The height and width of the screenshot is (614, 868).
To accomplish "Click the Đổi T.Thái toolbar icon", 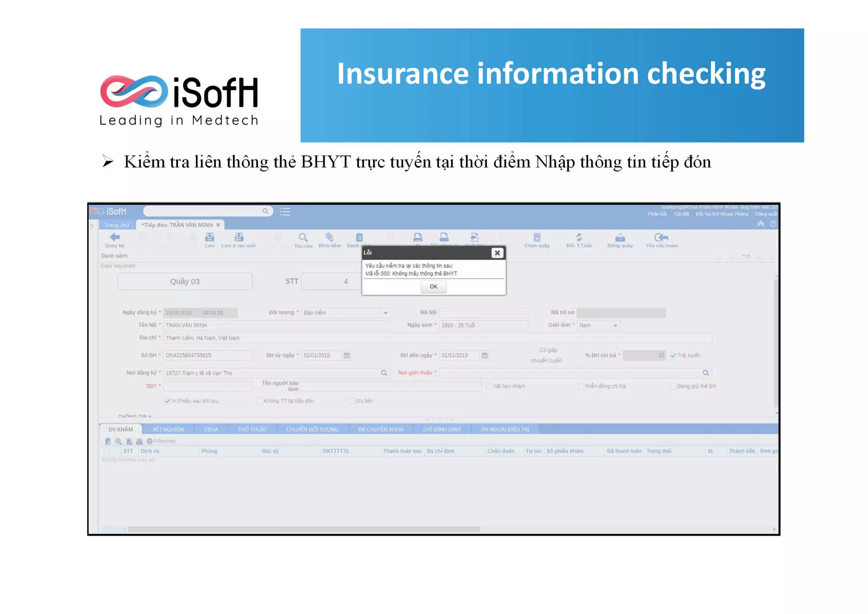I will (579, 237).
